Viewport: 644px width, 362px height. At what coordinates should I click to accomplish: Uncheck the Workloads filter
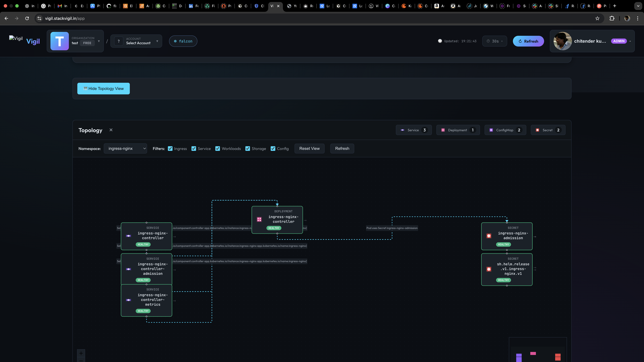click(218, 148)
